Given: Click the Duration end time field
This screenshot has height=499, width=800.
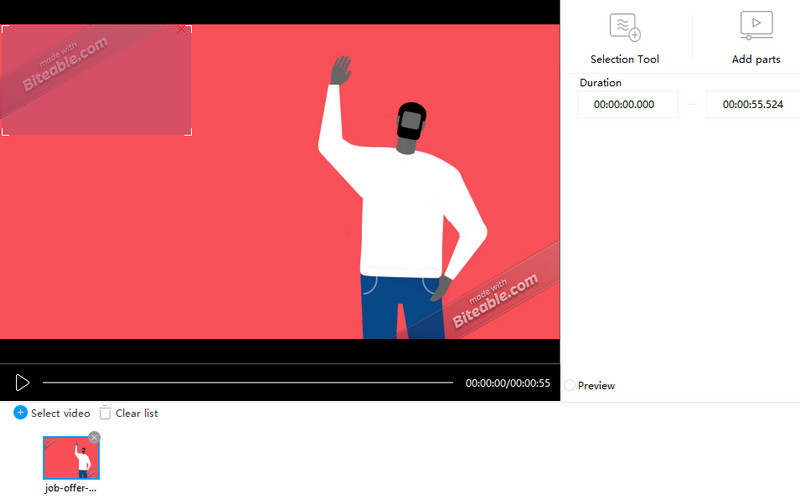Looking at the screenshot, I should pyautogui.click(x=752, y=104).
